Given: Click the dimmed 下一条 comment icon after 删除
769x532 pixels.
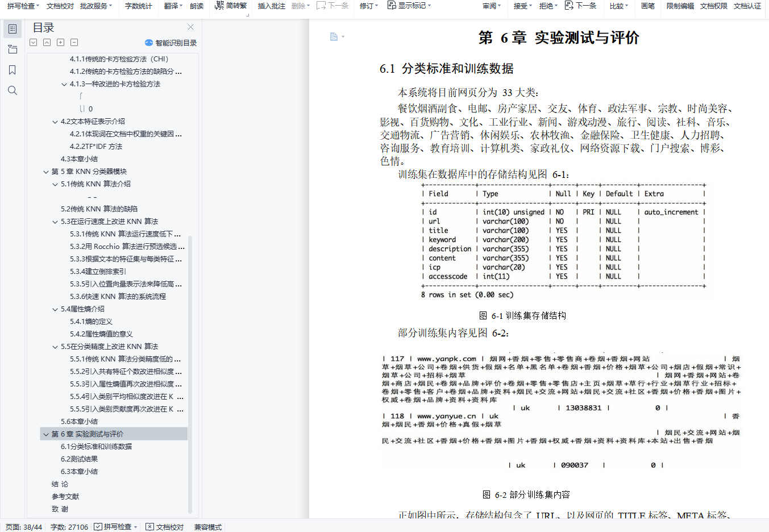Looking at the screenshot, I should [x=332, y=6].
